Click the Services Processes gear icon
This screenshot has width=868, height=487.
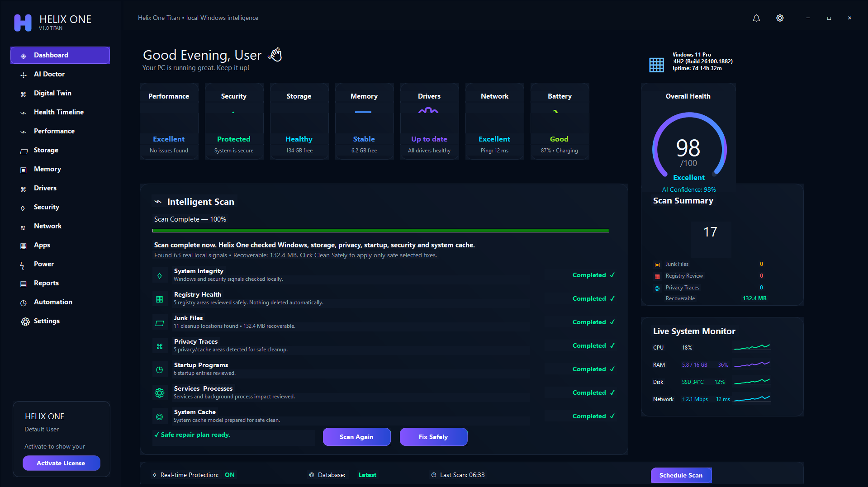click(160, 393)
